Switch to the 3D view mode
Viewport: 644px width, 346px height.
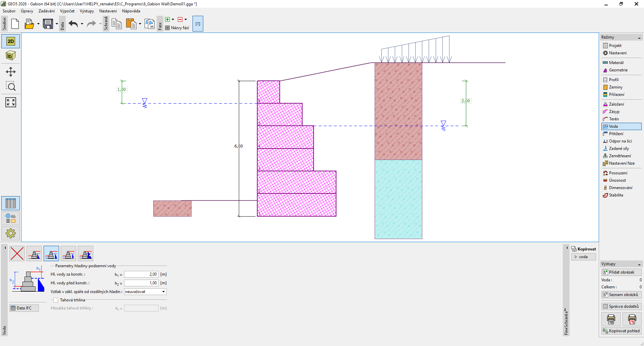11,56
